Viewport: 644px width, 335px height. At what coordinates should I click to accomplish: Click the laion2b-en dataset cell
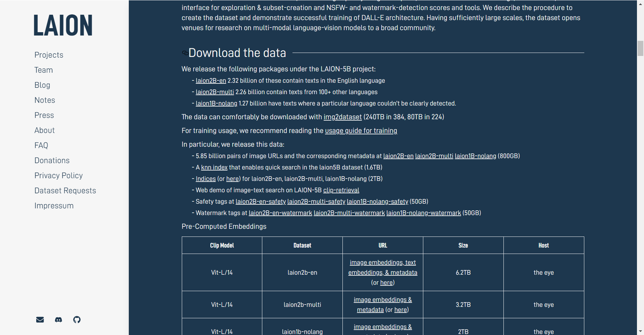(x=302, y=273)
